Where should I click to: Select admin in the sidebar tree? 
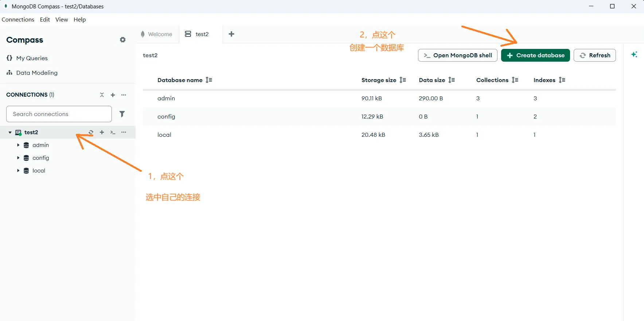tap(40, 145)
